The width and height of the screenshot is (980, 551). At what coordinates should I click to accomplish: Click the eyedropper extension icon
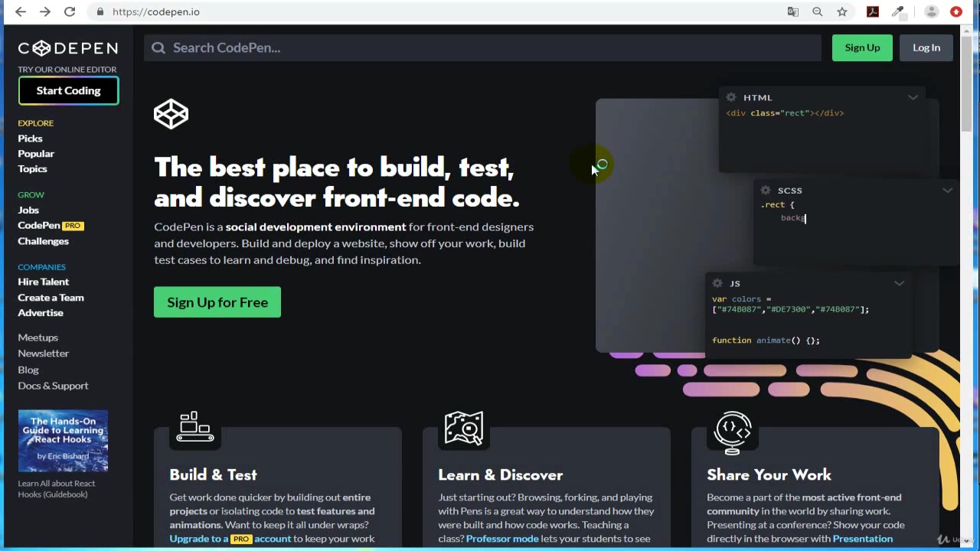tap(898, 11)
